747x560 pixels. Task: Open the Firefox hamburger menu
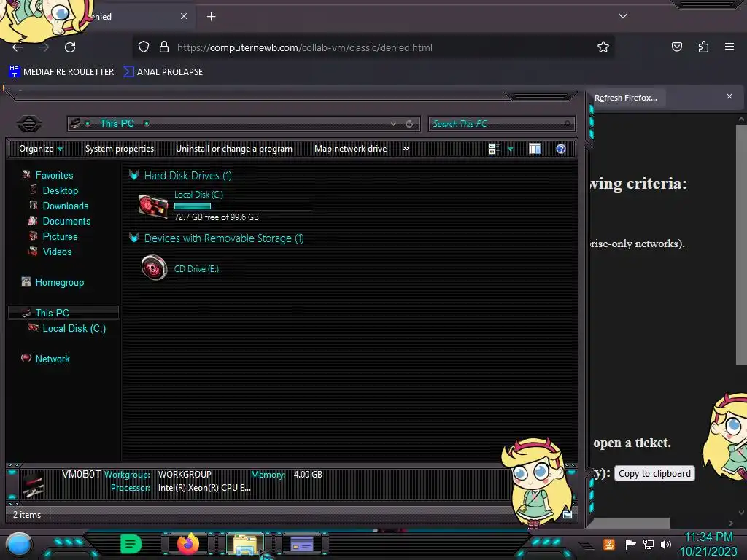pyautogui.click(x=729, y=47)
